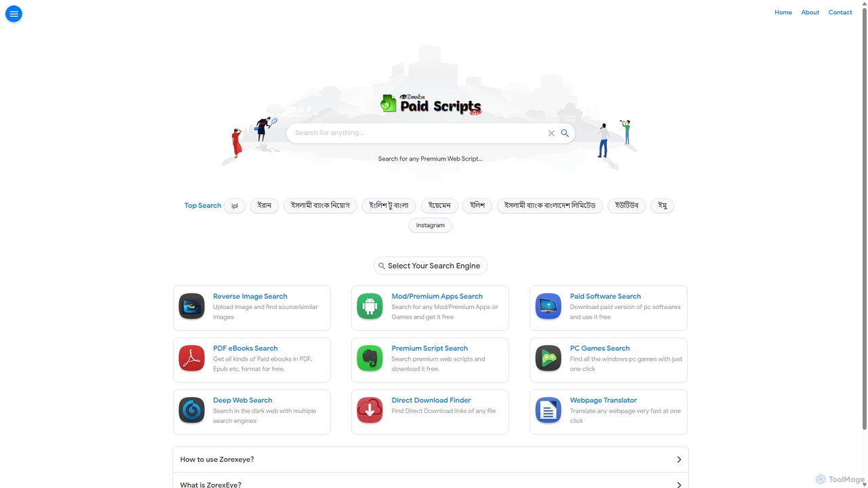Expand the 'What is ZorexEye?' chevron
This screenshot has height=488, width=868.
click(x=679, y=485)
